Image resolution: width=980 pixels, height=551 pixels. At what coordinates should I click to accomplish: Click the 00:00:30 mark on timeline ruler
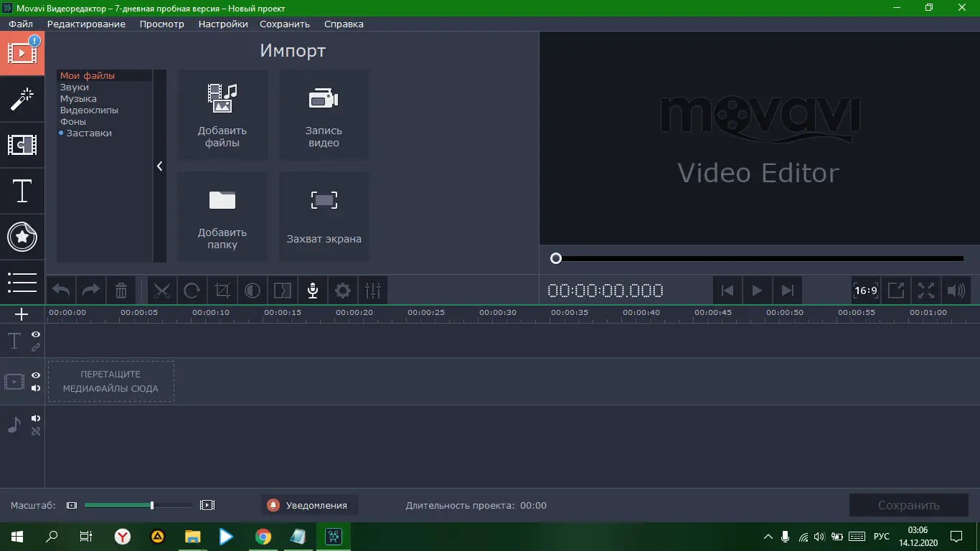coord(498,312)
